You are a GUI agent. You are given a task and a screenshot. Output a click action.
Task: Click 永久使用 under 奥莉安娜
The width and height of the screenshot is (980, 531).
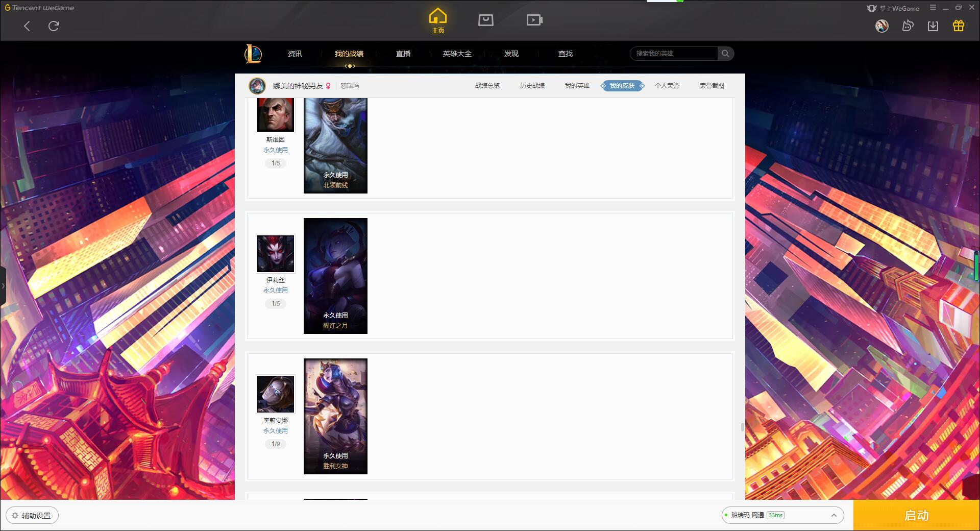coord(276,431)
